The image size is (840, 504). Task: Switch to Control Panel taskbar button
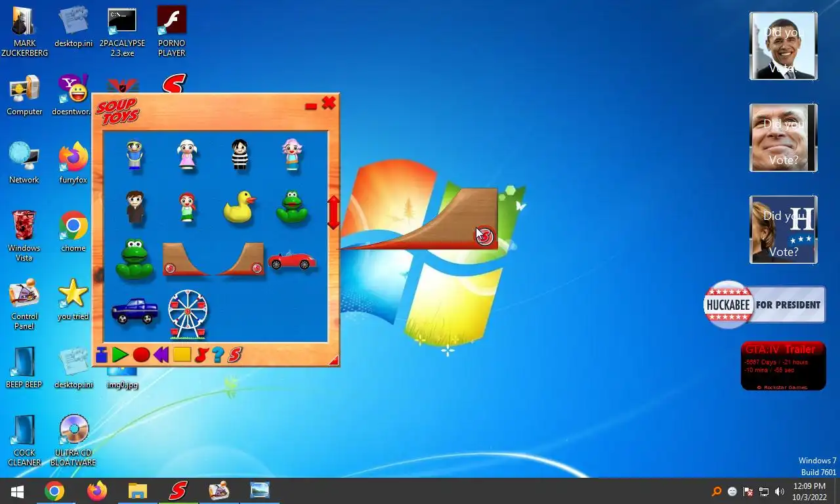click(x=219, y=491)
